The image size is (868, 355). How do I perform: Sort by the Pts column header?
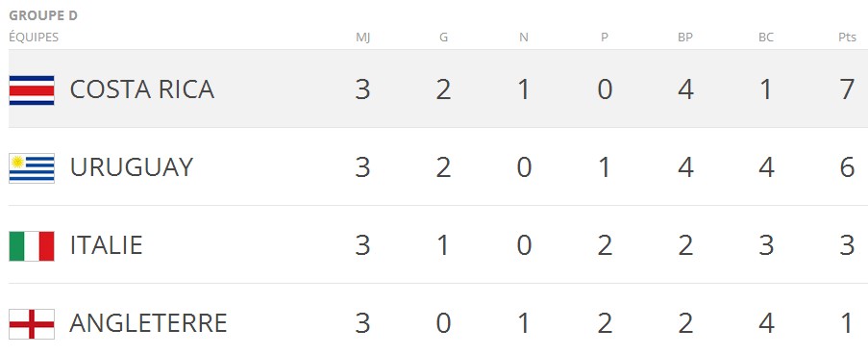847,38
